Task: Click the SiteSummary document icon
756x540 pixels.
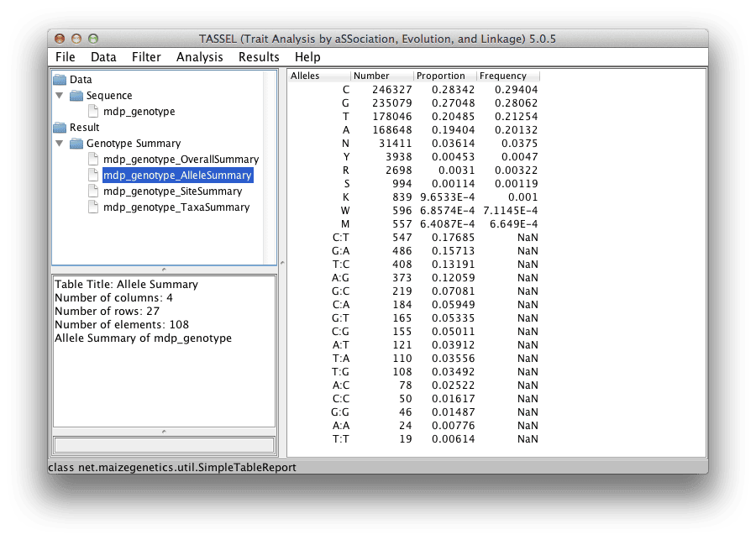Action: point(93,191)
